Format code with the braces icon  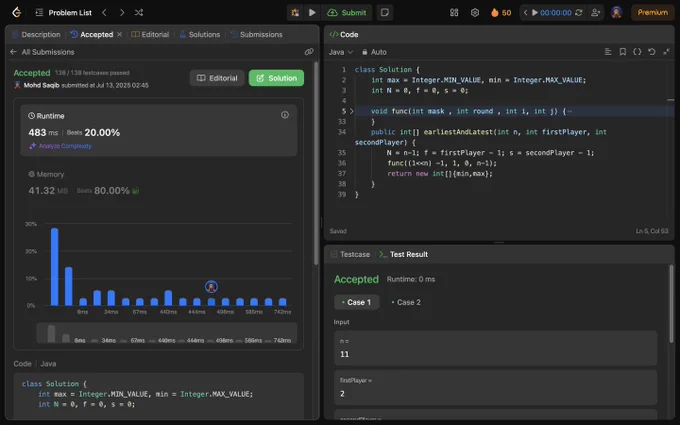[x=637, y=52]
